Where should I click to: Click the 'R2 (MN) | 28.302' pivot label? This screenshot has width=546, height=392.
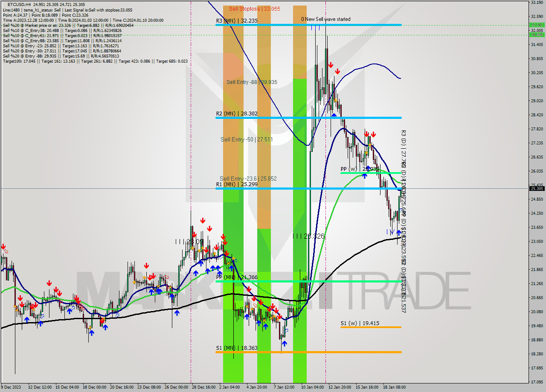click(x=236, y=114)
